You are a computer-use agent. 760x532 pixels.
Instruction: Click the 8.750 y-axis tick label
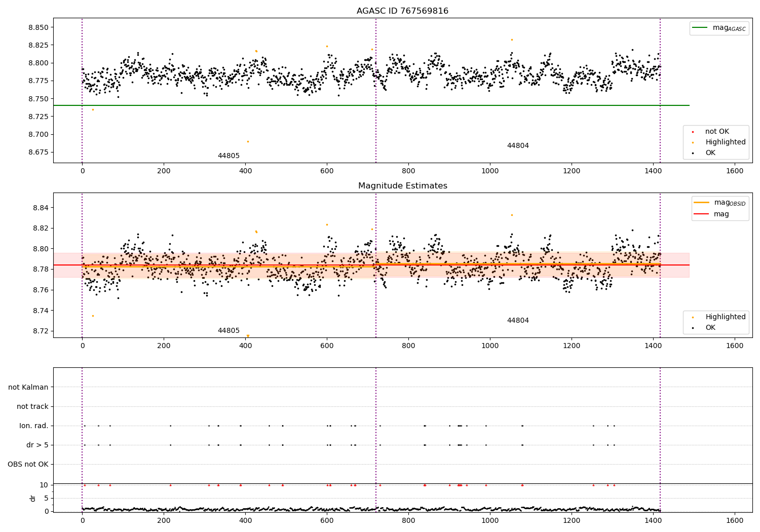(x=39, y=99)
